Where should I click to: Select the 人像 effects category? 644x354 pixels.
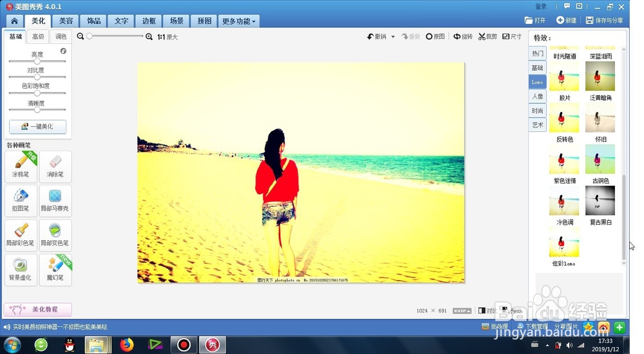537,97
